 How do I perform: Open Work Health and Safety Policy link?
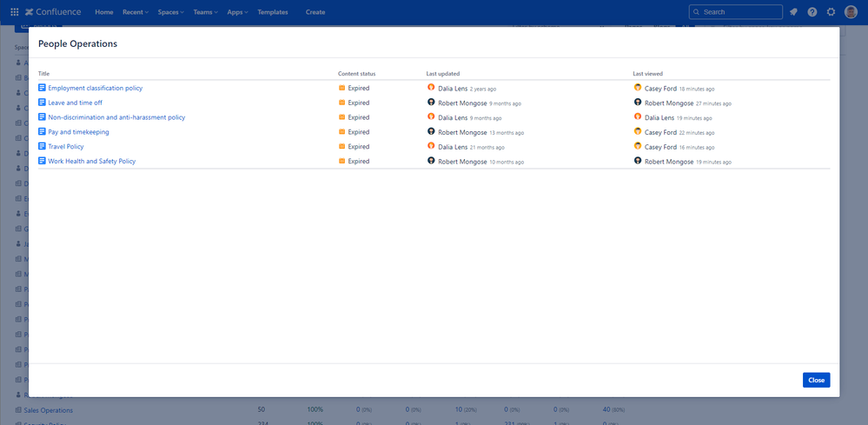click(x=92, y=162)
